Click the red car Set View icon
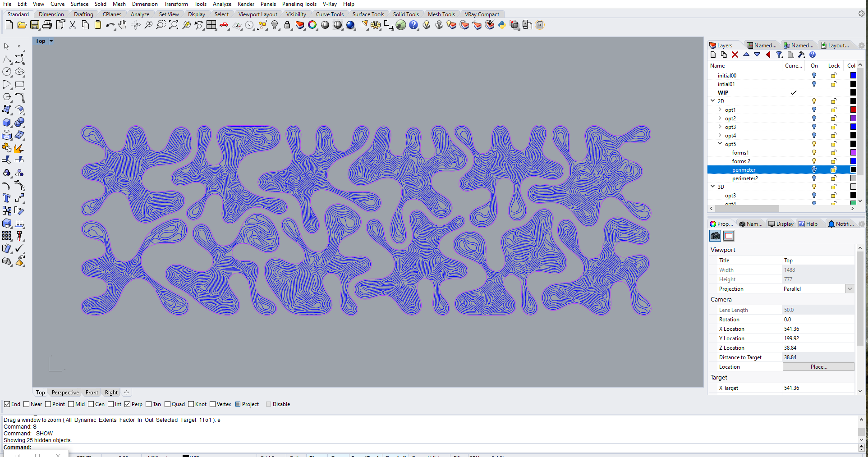 pos(224,25)
